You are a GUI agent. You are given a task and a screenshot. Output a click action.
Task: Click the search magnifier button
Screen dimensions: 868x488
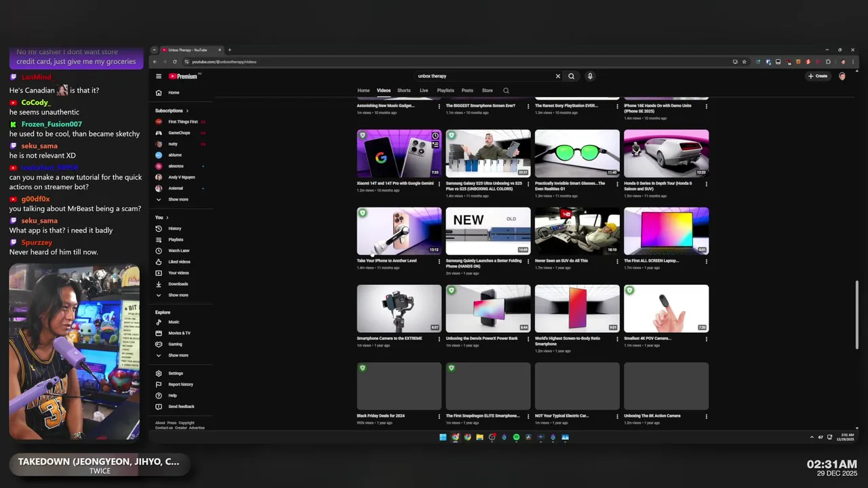[x=571, y=77]
